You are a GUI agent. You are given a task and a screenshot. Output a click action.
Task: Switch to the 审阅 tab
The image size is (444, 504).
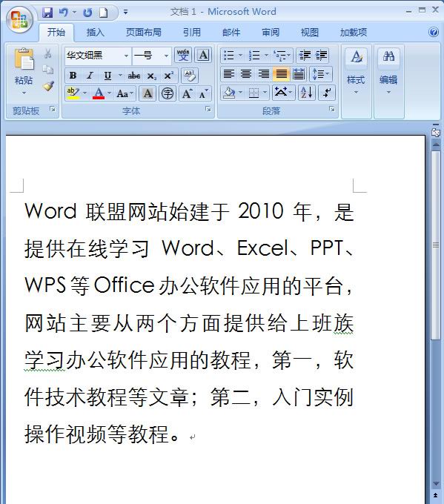tap(271, 32)
